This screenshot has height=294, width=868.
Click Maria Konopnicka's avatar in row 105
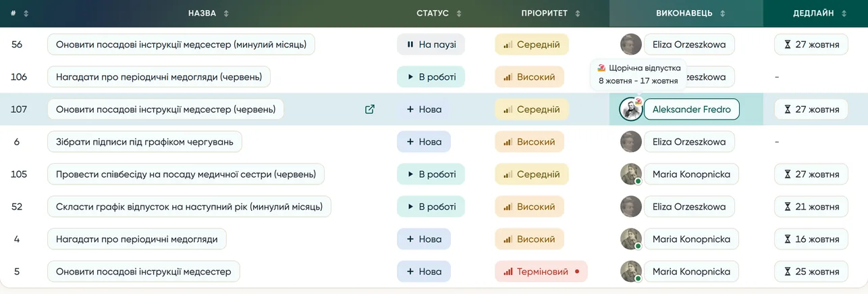point(631,174)
